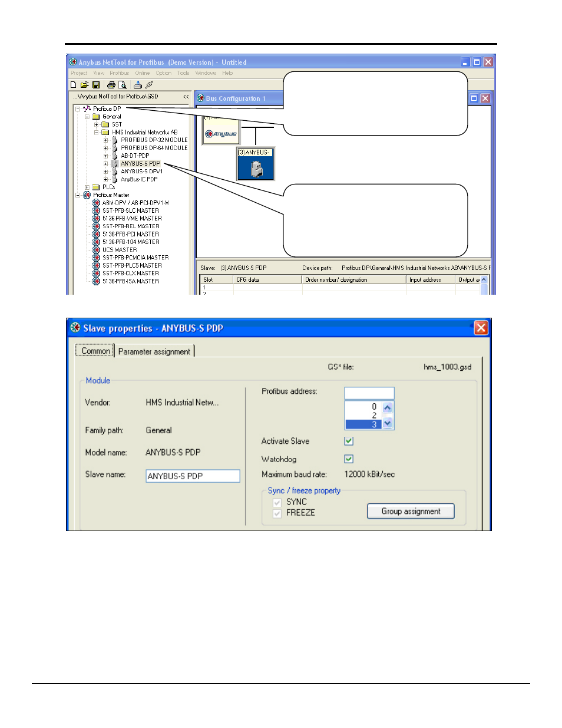Toggle the FREEZE checkbox
The image size is (562, 728).
(x=277, y=513)
